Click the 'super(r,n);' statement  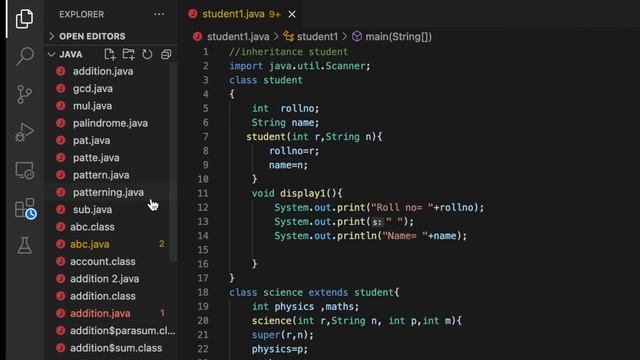[x=282, y=335]
